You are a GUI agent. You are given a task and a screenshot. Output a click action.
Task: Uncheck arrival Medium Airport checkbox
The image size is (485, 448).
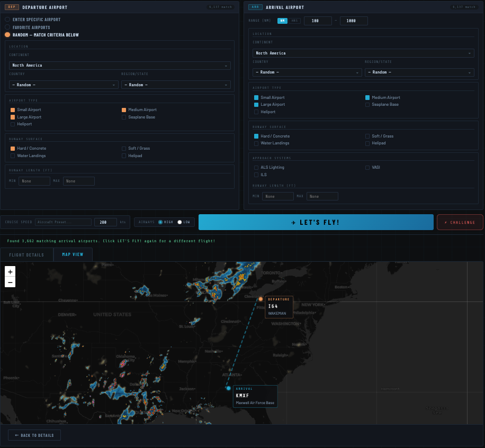click(x=367, y=97)
